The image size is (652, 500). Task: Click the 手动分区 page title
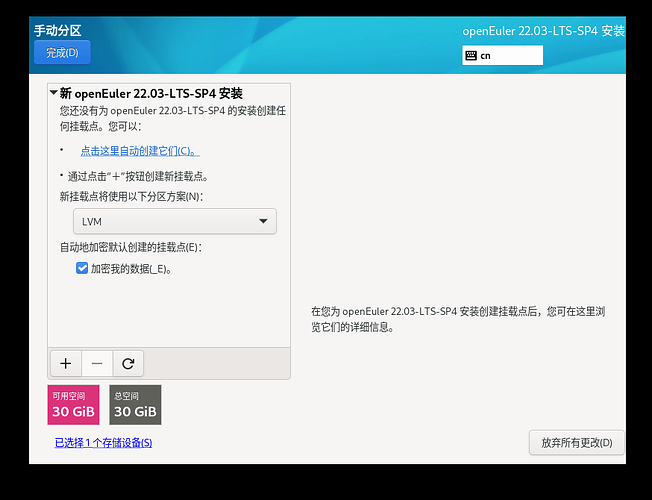coord(57,30)
